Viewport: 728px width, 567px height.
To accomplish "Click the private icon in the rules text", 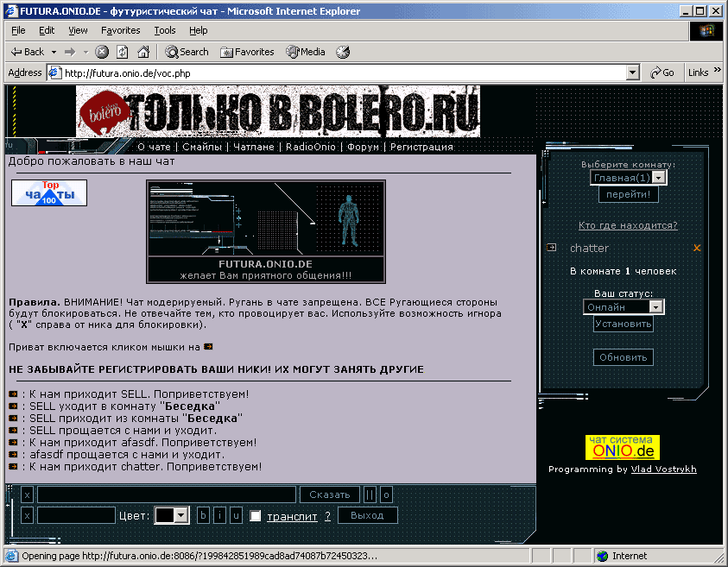I will pyautogui.click(x=208, y=347).
